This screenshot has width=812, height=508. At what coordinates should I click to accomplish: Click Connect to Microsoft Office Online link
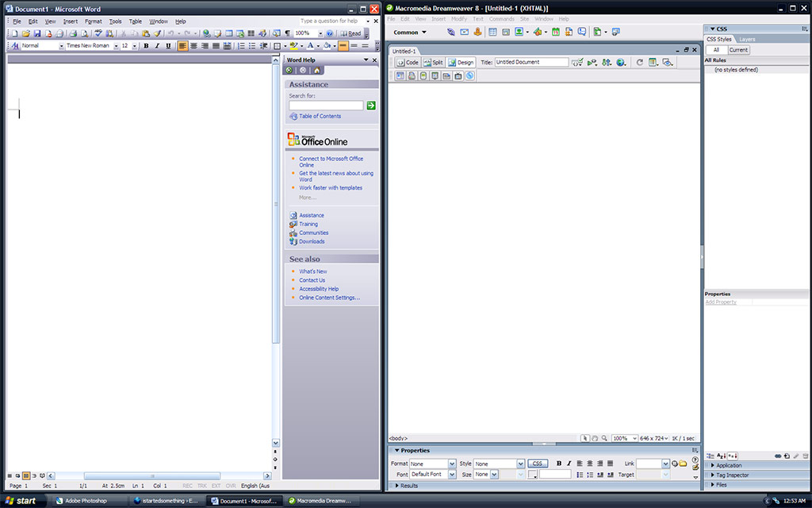(331, 162)
